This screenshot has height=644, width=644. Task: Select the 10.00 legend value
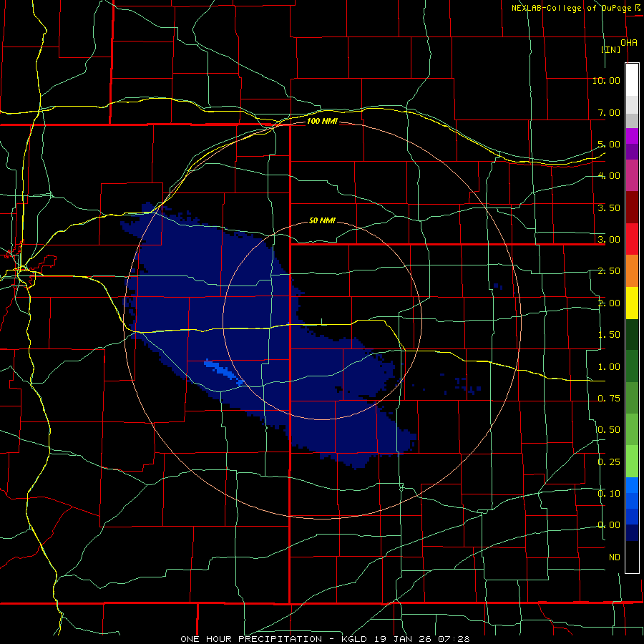[x=606, y=80]
